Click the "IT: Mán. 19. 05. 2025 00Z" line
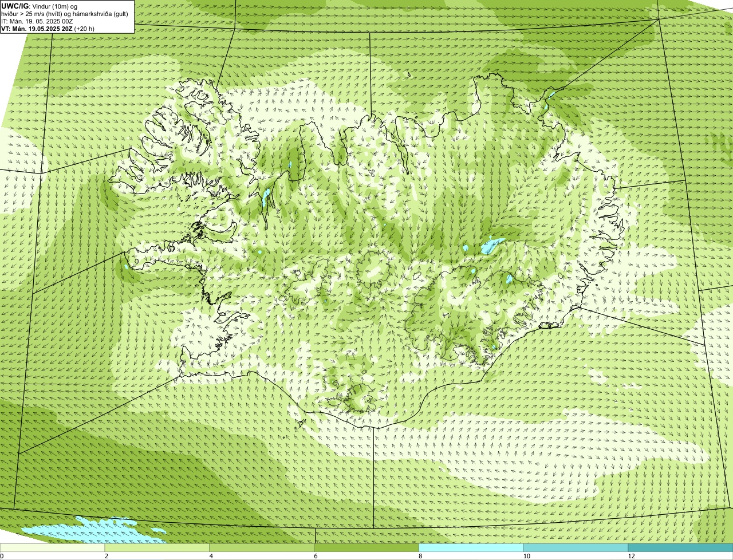Screen dimensions: 733x560 coord(37,21)
